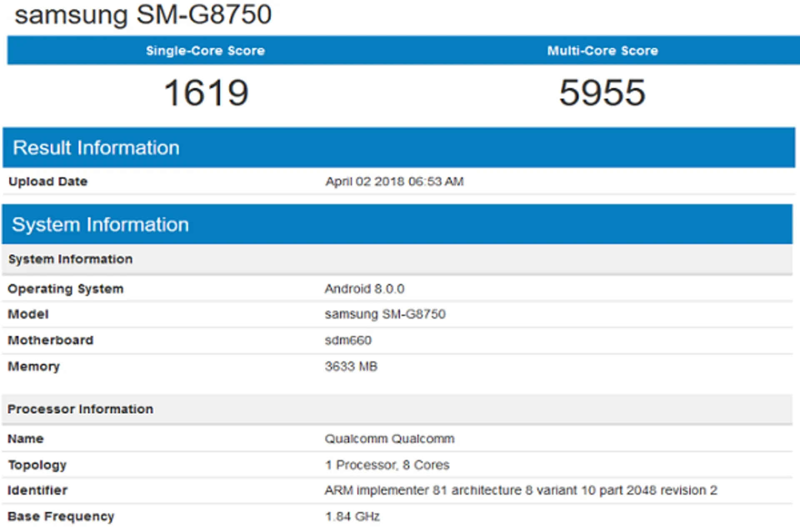The image size is (800, 532).
Task: Click the 1 Processor, 8 Cores topology value
Action: (x=387, y=465)
